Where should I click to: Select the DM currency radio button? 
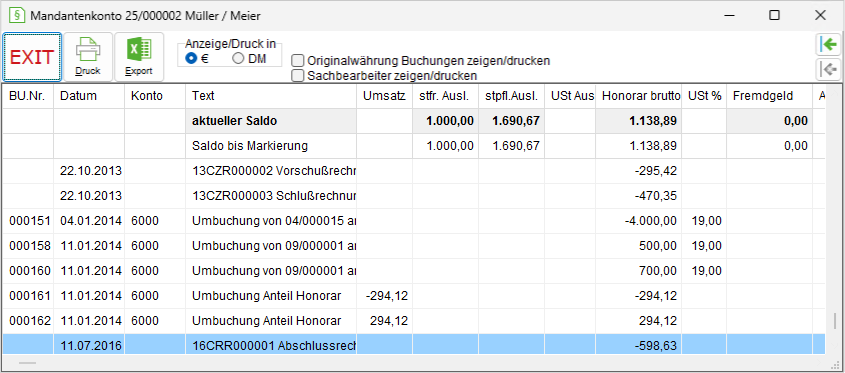[238, 59]
